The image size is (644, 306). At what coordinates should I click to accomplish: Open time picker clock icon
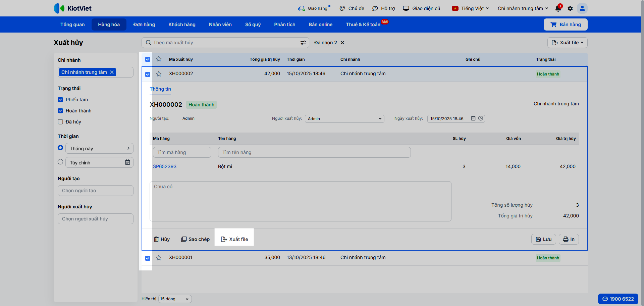tap(481, 118)
